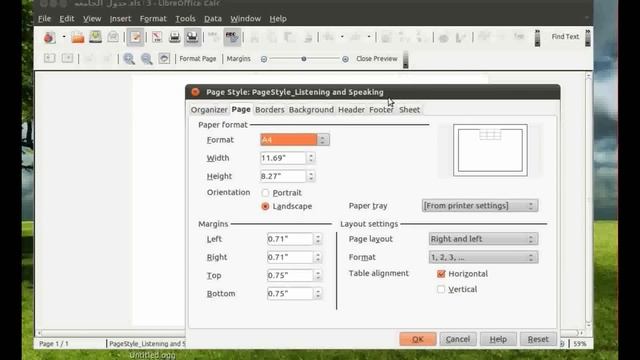The width and height of the screenshot is (640, 360).
Task: Click the page layout preview thumbnail
Action: pos(490,150)
